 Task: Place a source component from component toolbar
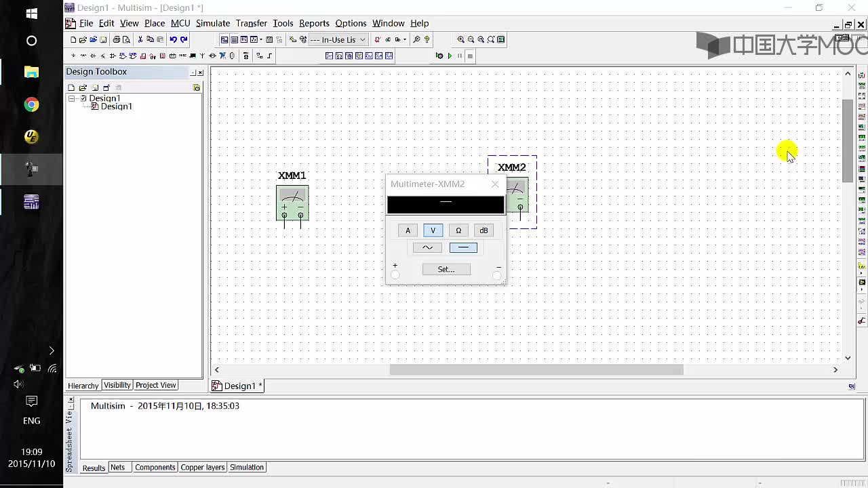point(73,56)
